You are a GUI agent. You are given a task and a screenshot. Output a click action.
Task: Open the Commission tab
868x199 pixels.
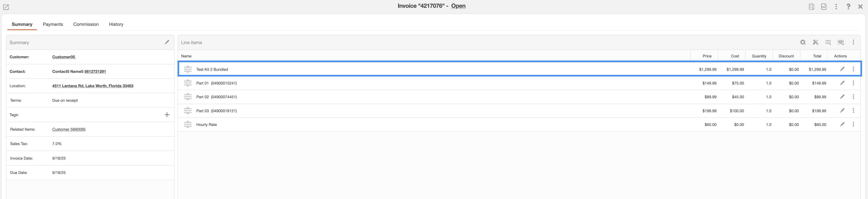point(86,24)
